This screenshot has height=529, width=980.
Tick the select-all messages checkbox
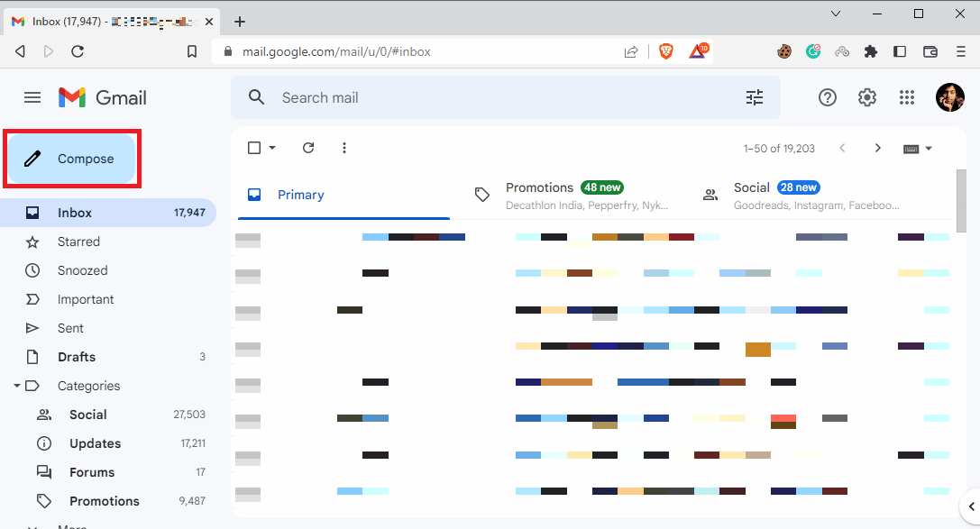254,148
